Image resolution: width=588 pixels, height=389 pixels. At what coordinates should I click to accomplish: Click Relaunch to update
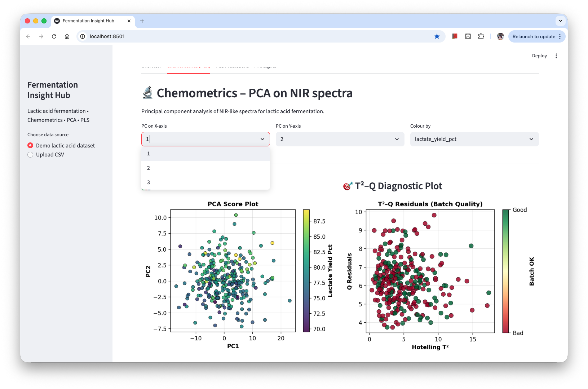pos(536,36)
